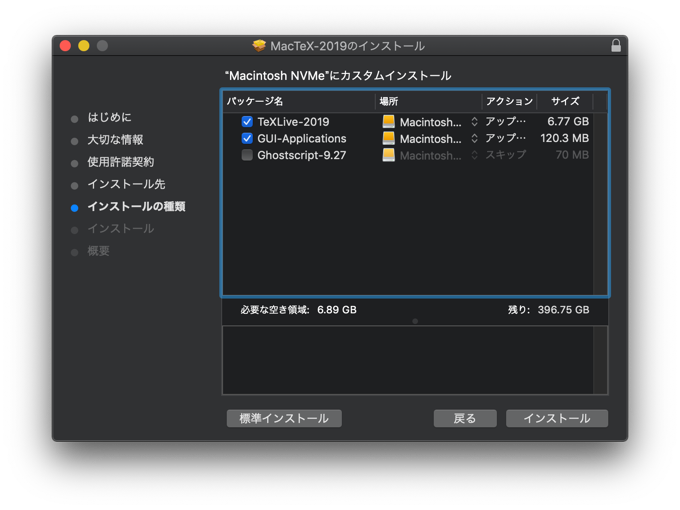
Task: Click the 戻る button
Action: tap(465, 418)
